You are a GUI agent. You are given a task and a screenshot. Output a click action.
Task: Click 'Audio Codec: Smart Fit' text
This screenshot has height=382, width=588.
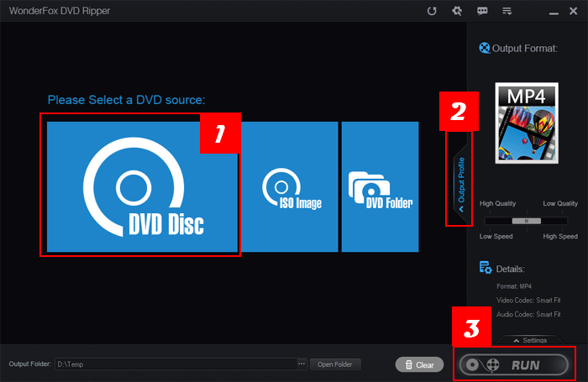coord(528,314)
